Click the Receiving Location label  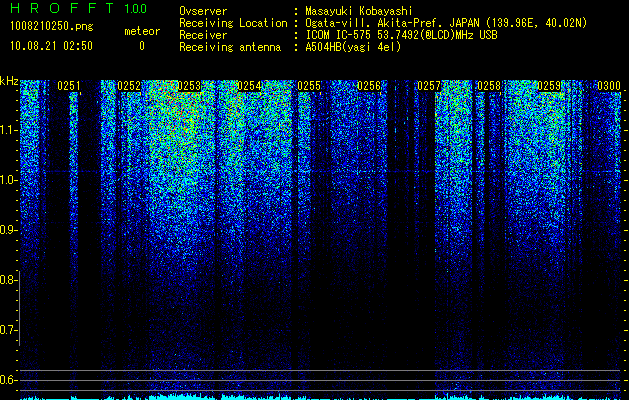click(x=233, y=23)
